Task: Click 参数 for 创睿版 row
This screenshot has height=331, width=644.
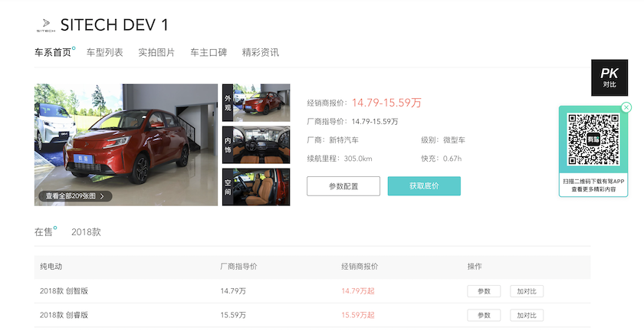Action: (x=484, y=316)
